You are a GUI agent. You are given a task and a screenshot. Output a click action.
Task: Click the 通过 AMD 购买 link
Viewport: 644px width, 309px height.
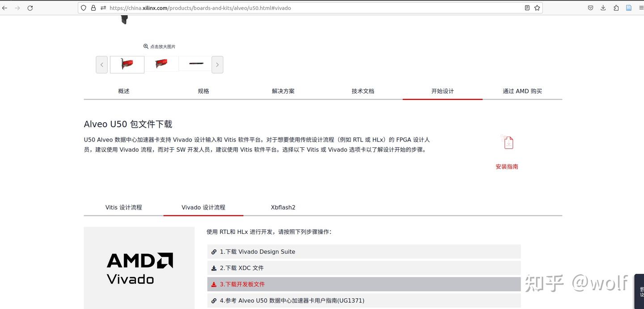click(x=522, y=91)
